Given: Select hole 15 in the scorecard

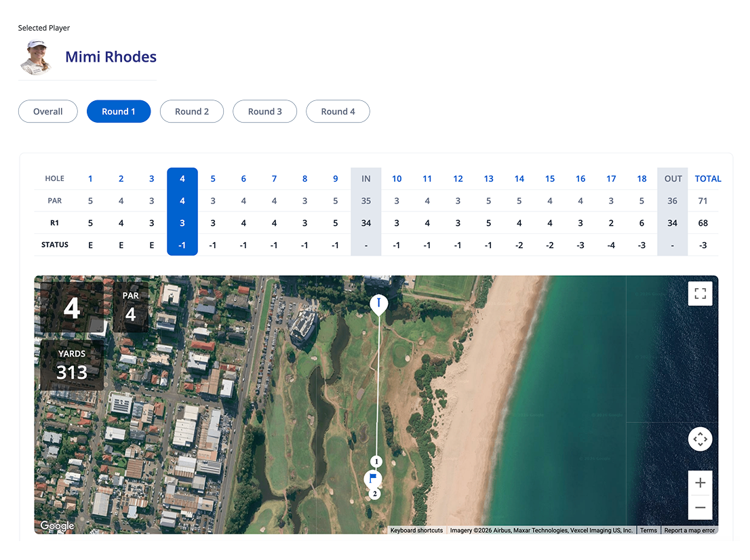Looking at the screenshot, I should coord(549,179).
